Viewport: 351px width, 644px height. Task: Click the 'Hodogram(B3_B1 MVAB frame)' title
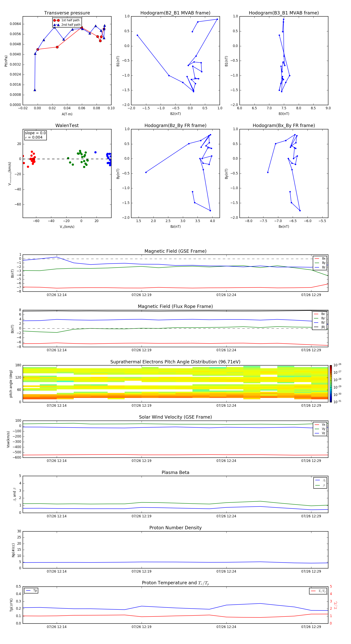284,13
